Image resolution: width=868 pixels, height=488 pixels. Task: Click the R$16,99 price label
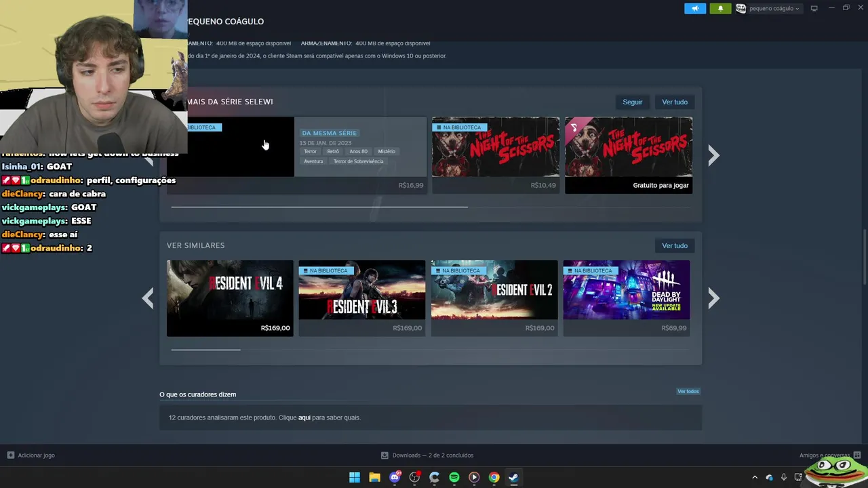411,185
